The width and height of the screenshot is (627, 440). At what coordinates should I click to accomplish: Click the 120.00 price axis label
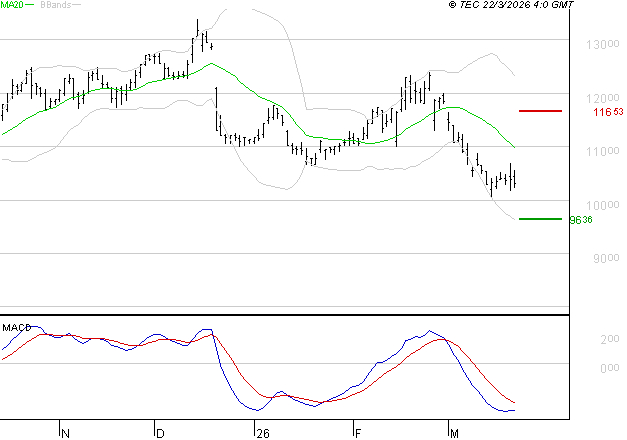(603, 98)
